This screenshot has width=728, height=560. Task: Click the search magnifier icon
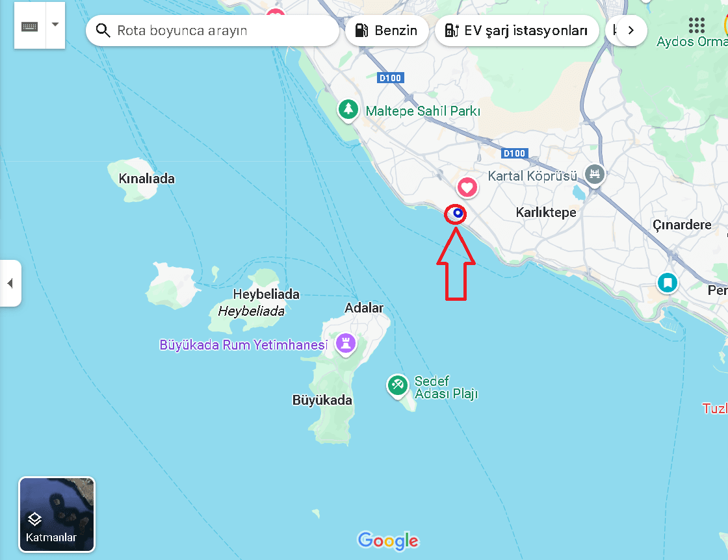point(103,31)
